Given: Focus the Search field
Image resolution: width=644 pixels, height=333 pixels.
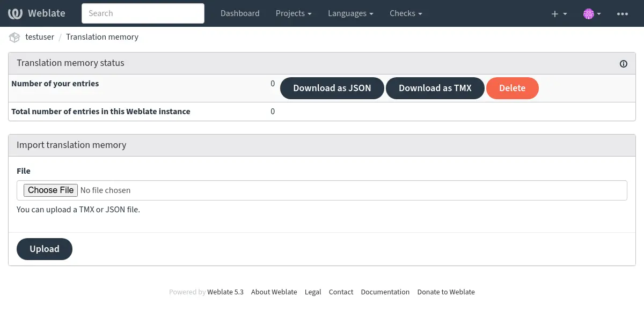Looking at the screenshot, I should [143, 13].
